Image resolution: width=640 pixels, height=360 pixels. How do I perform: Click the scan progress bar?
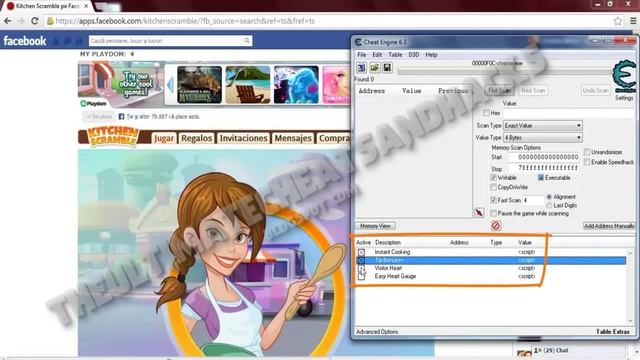click(x=504, y=71)
